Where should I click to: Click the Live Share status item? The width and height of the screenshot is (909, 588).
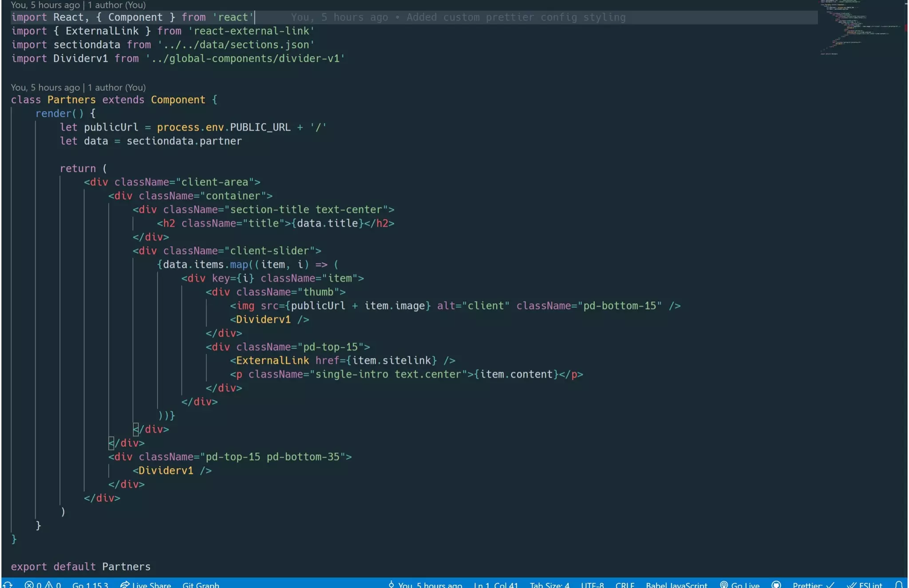146,584
